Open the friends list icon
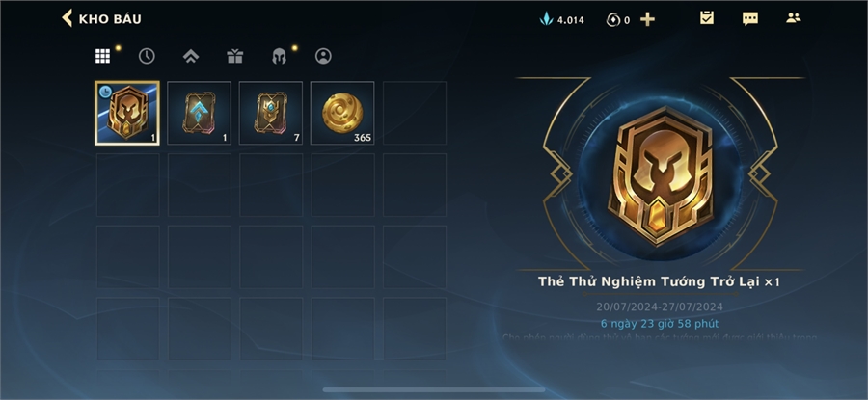 794,17
